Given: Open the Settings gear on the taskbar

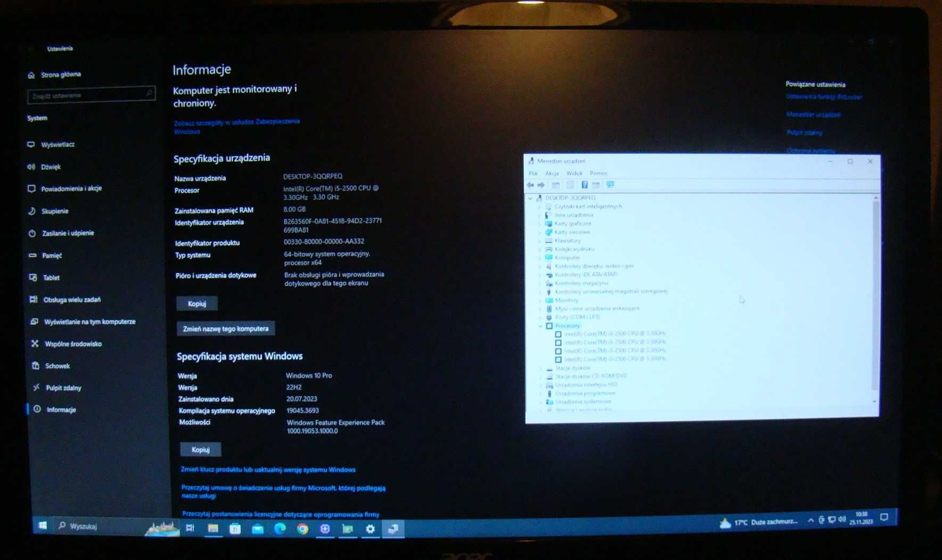Looking at the screenshot, I should 370,529.
